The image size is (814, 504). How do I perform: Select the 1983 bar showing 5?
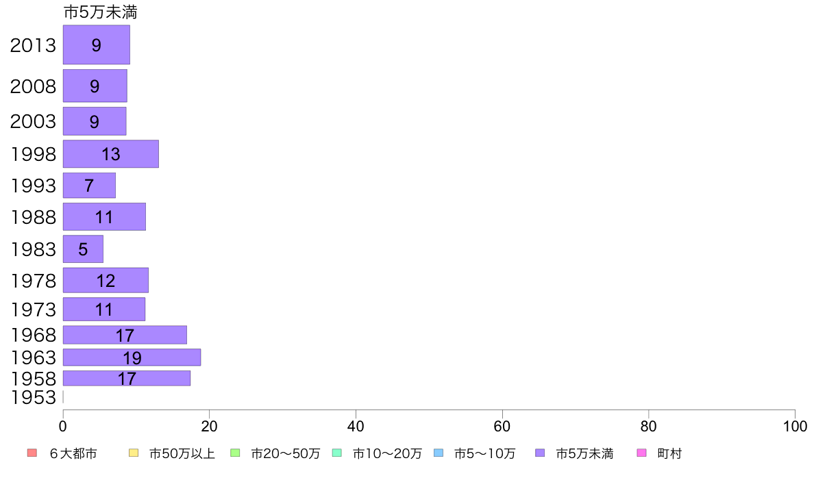83,249
